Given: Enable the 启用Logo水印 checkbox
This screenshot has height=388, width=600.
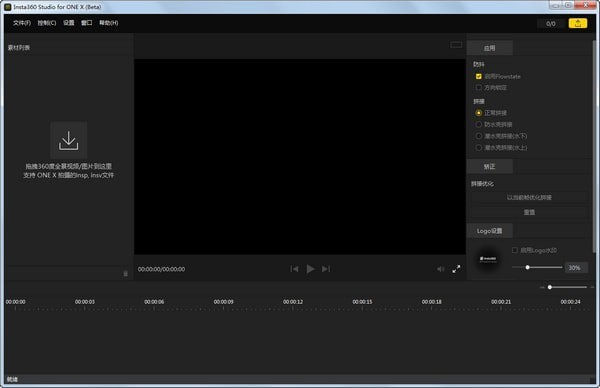Looking at the screenshot, I should point(515,250).
